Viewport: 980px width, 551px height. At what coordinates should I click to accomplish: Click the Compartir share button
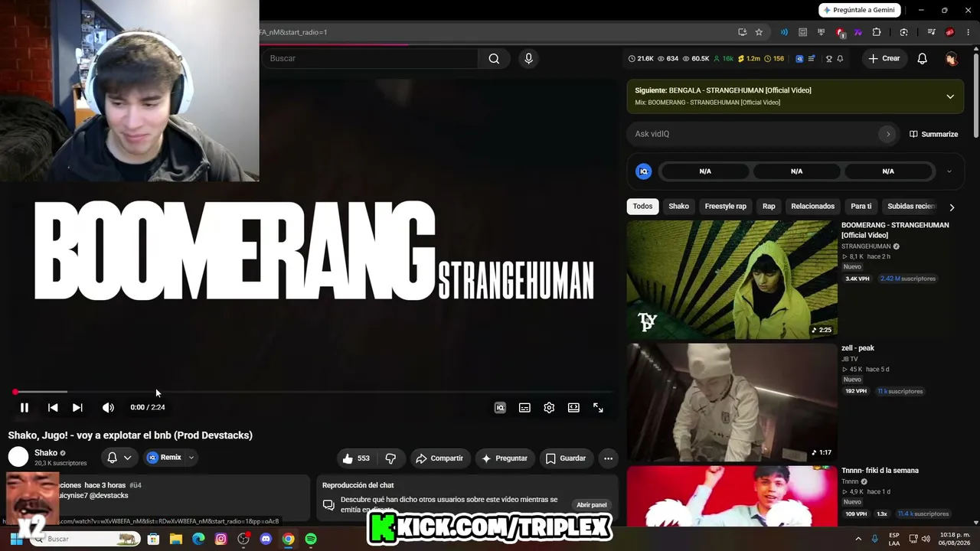(439, 458)
